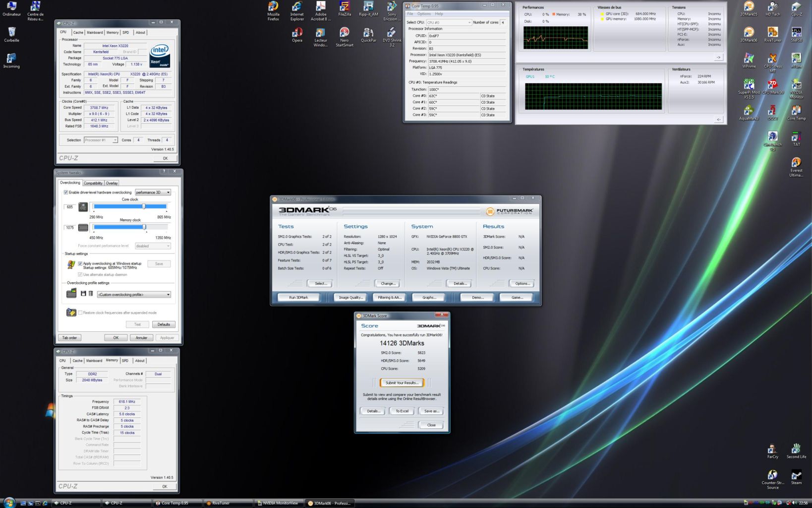This screenshot has width=812, height=508.
Task: Open the Everest Ultimate desktop shortcut
Action: pyautogui.click(x=796, y=167)
